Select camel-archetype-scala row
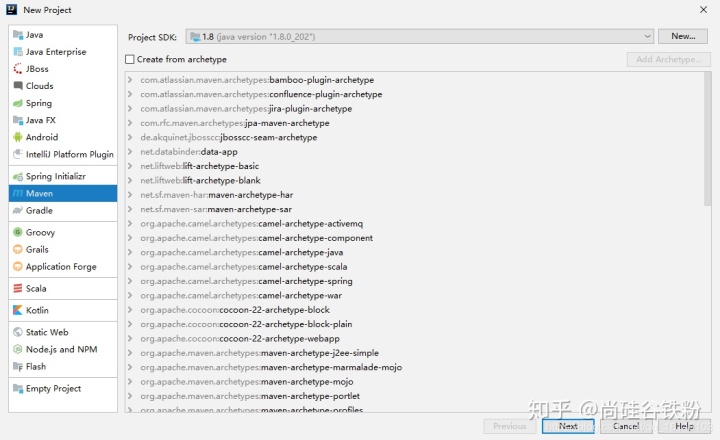 click(x=415, y=266)
